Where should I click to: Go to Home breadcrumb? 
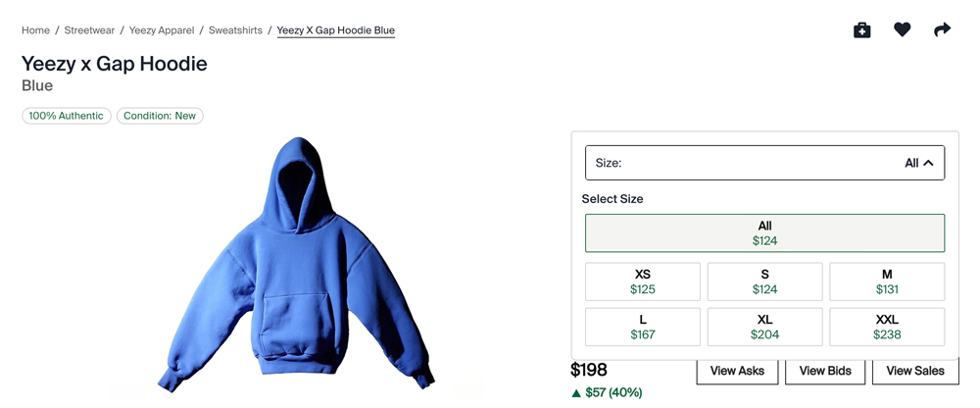pos(36,30)
